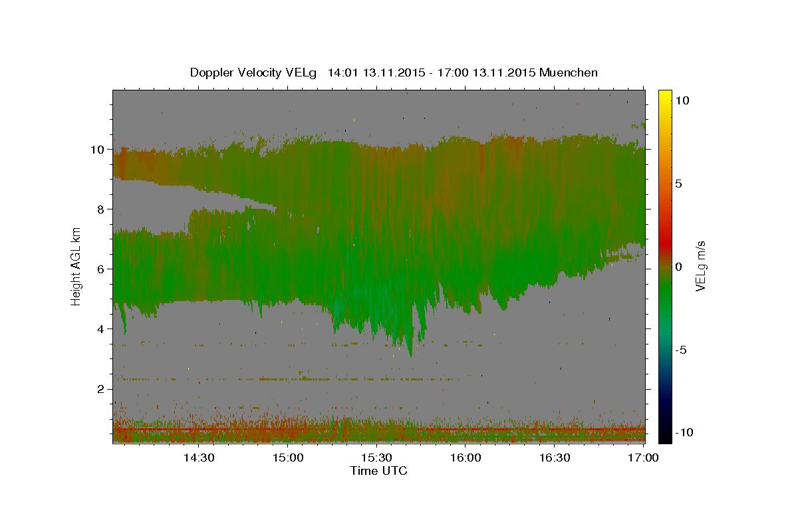Select the 'Time UTC' axis label
The width and height of the screenshot is (798, 532).
tap(378, 471)
